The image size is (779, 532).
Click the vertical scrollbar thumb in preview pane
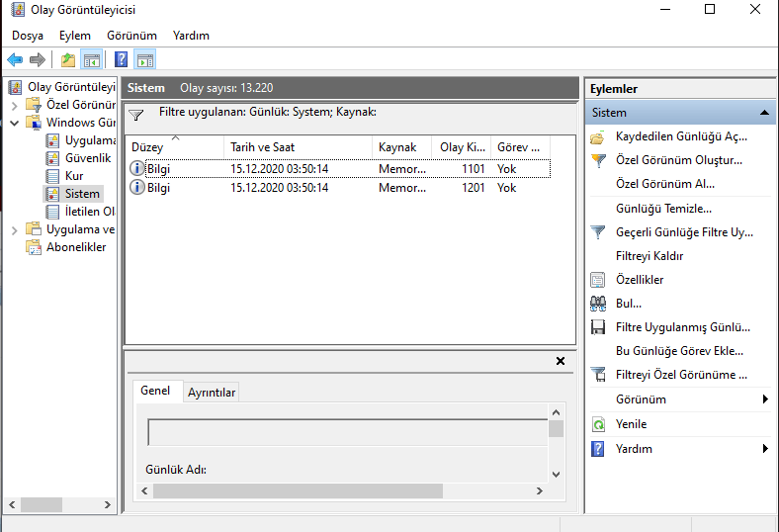click(556, 428)
